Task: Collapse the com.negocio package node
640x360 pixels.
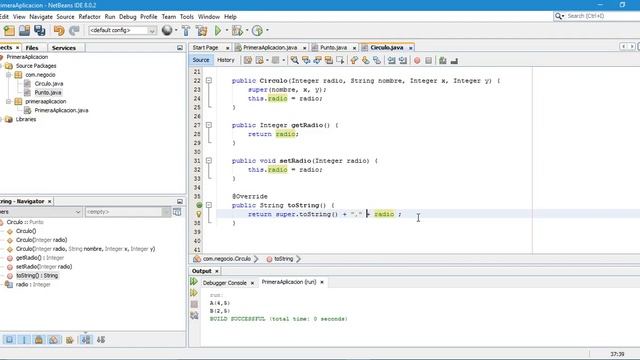Action: pyautogui.click(x=9, y=75)
